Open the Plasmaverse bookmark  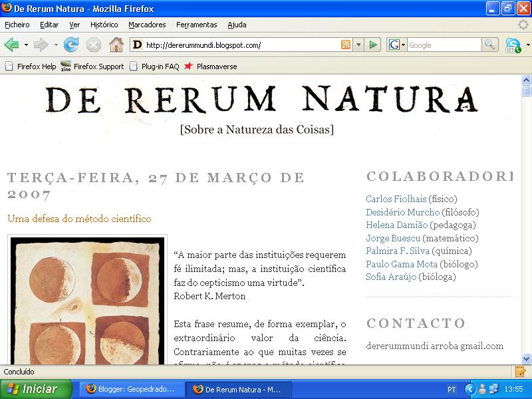[x=210, y=66]
